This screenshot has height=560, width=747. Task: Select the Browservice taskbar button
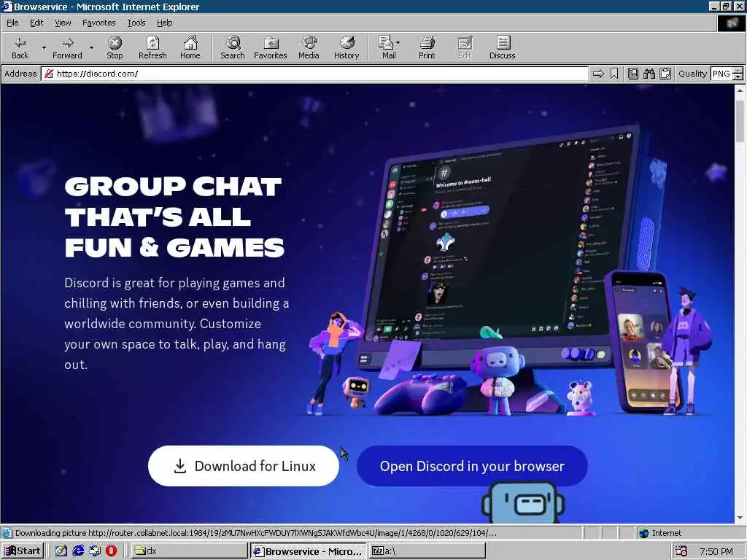pos(309,551)
